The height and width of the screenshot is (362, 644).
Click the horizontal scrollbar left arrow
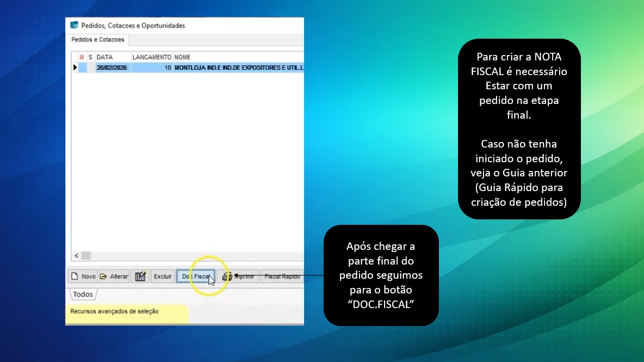pos(77,255)
